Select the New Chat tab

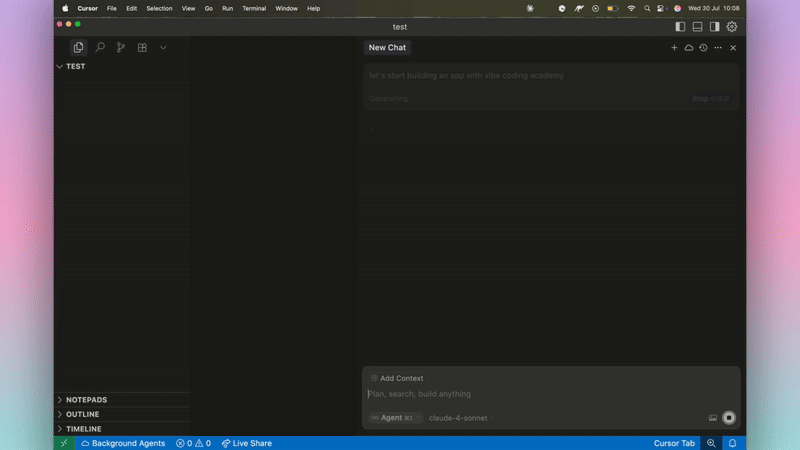387,47
